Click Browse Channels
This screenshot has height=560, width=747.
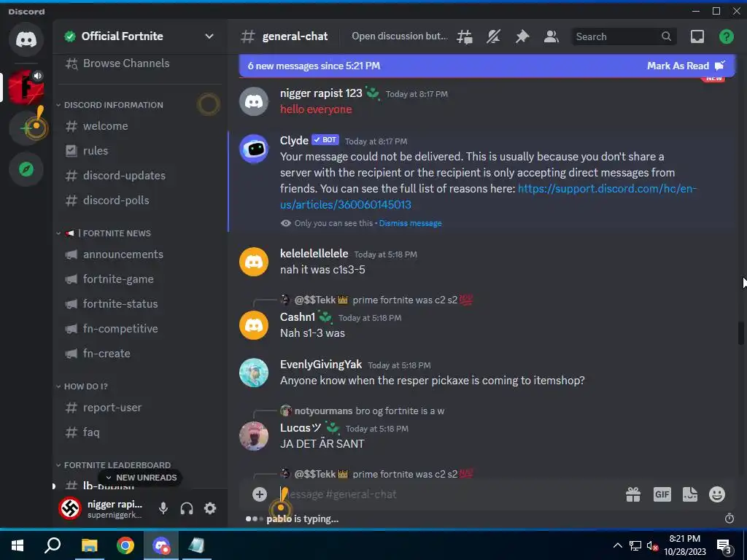point(140,63)
